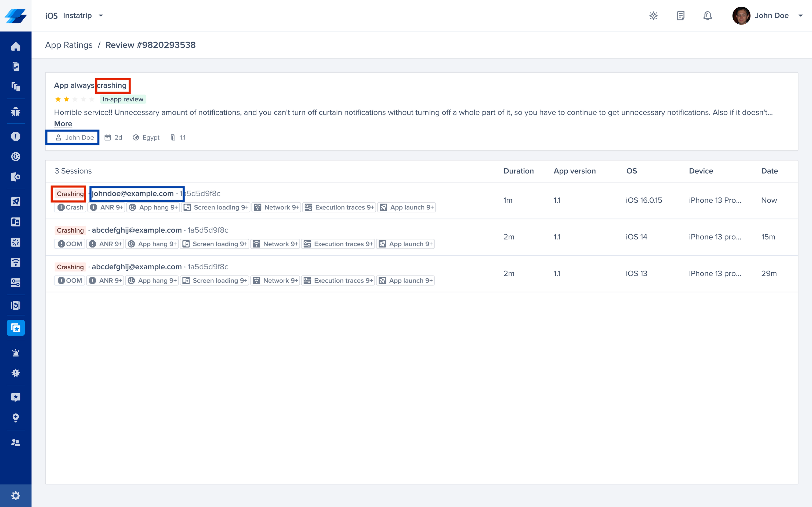Viewport: 812px width, 507px height.
Task: Expand the Instatrip app selector dropdown
Action: [x=101, y=16]
